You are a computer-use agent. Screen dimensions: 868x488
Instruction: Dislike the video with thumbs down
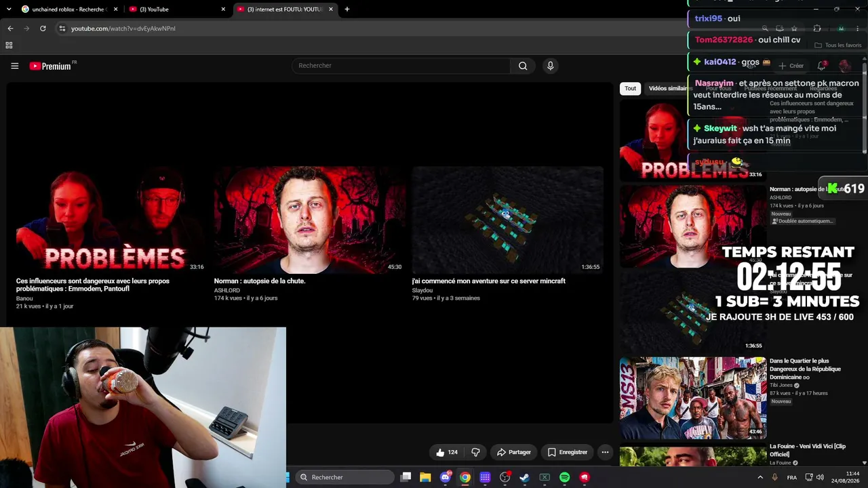(475, 452)
